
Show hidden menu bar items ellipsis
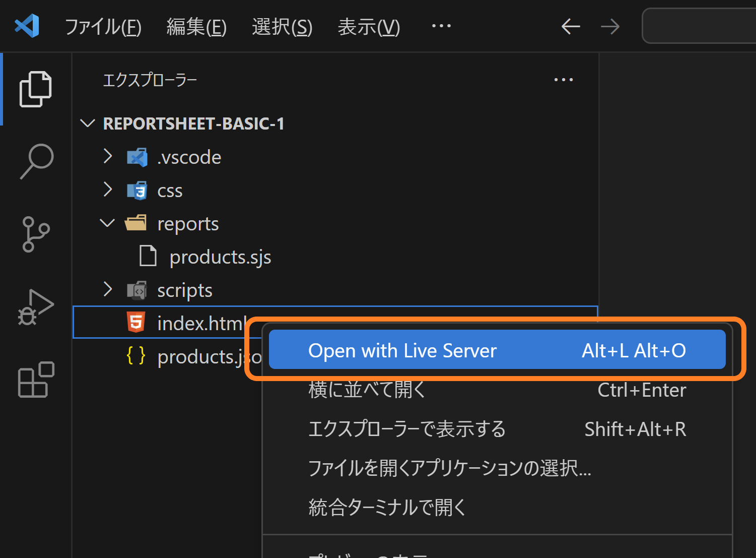[x=441, y=26]
